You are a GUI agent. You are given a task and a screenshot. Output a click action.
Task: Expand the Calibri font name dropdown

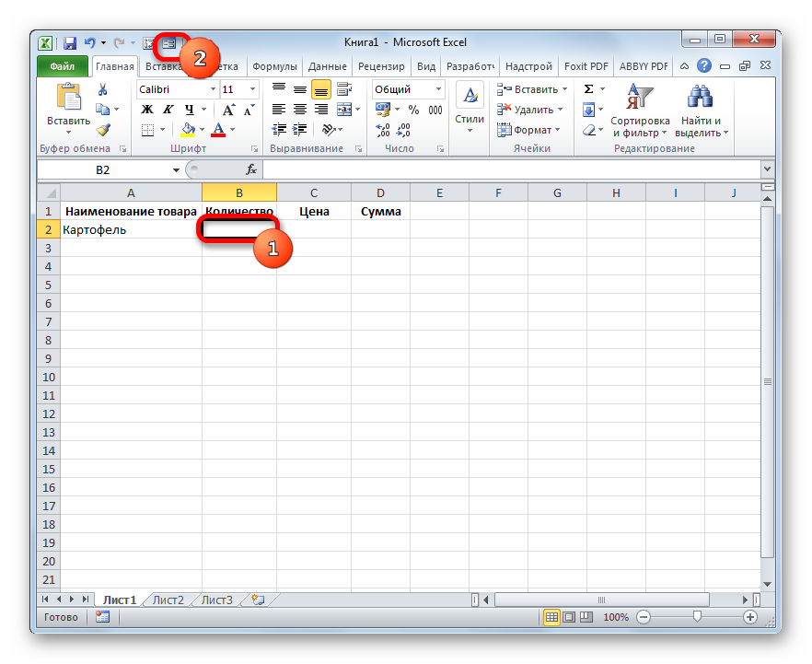pos(213,89)
